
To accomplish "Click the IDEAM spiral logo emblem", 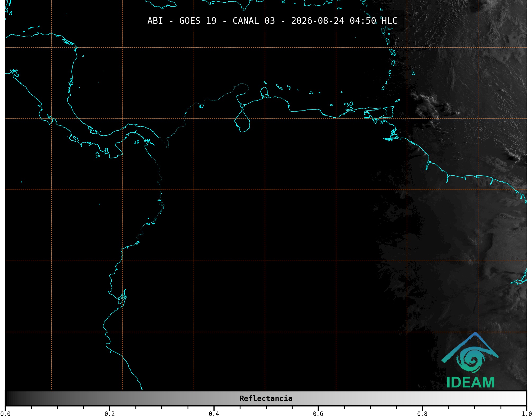I will (x=470, y=353).
